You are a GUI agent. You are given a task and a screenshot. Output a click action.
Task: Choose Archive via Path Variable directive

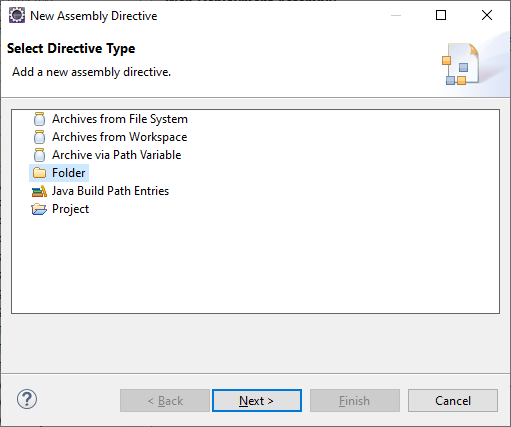[117, 155]
